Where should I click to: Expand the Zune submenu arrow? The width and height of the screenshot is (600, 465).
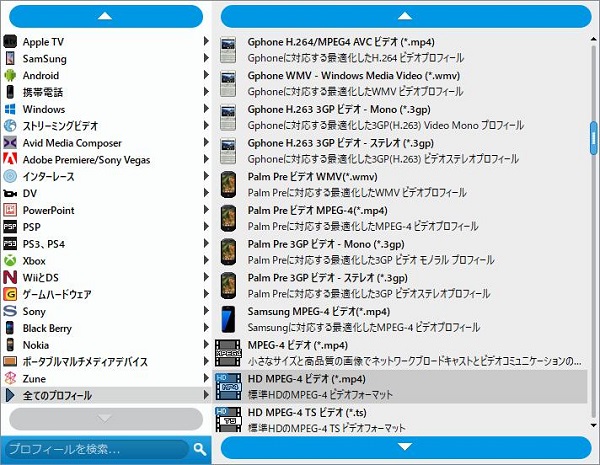click(206, 378)
